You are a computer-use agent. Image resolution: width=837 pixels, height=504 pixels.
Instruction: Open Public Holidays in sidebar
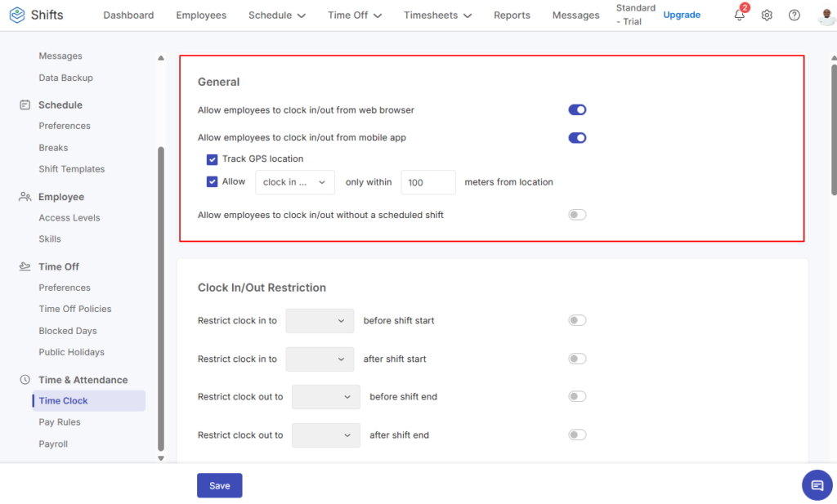tap(71, 352)
